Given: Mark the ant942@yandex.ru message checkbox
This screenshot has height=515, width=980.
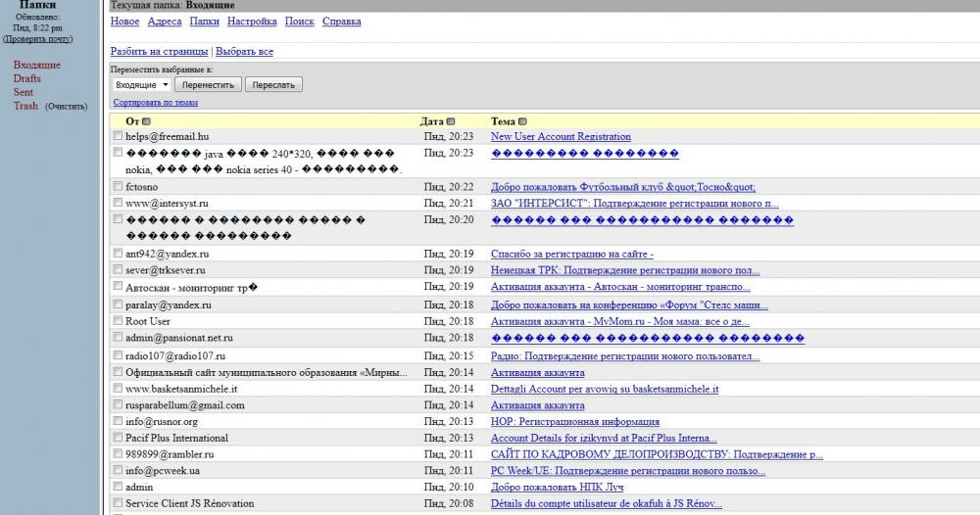Looking at the screenshot, I should coord(118,253).
